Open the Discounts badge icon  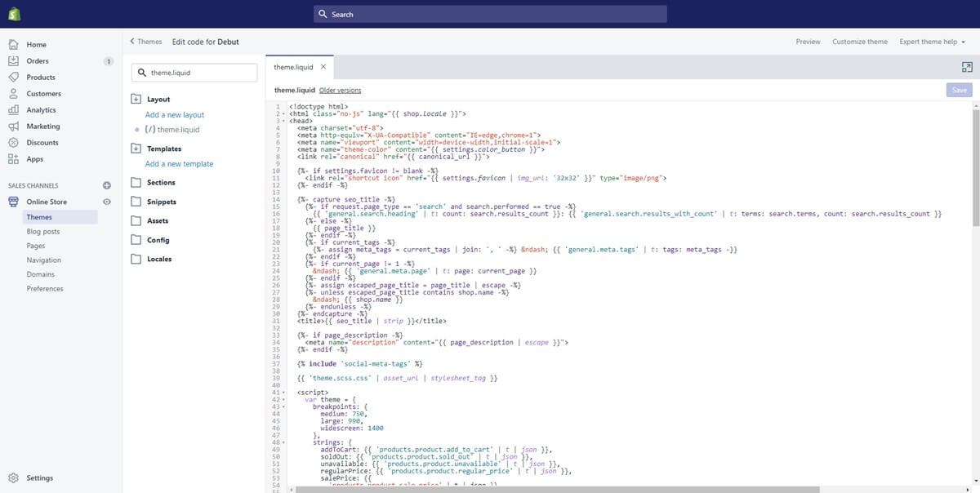(x=13, y=142)
